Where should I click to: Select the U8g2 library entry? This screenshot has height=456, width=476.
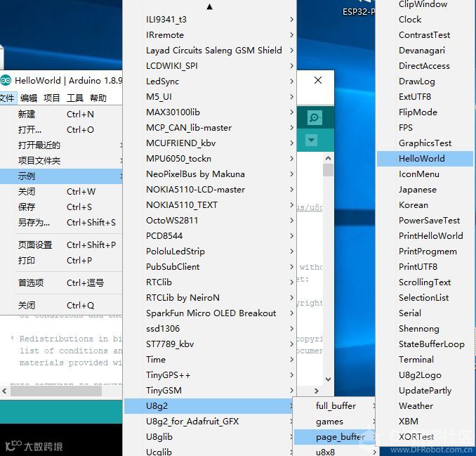pos(209,406)
